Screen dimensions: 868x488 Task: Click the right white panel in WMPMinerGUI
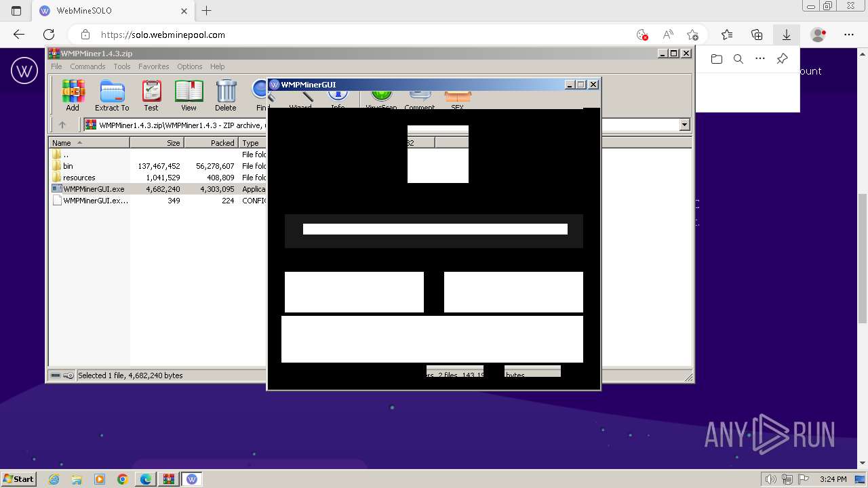pos(513,292)
